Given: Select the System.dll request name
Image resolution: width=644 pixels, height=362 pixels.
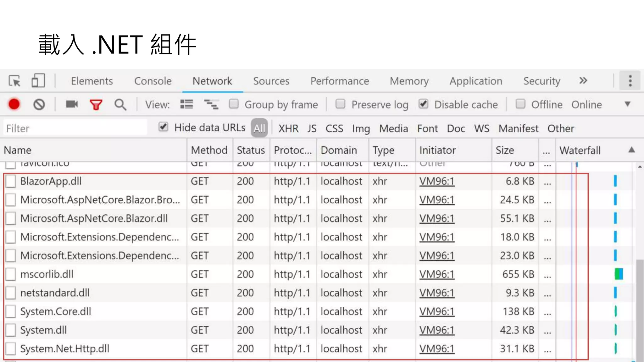Looking at the screenshot, I should (x=43, y=330).
